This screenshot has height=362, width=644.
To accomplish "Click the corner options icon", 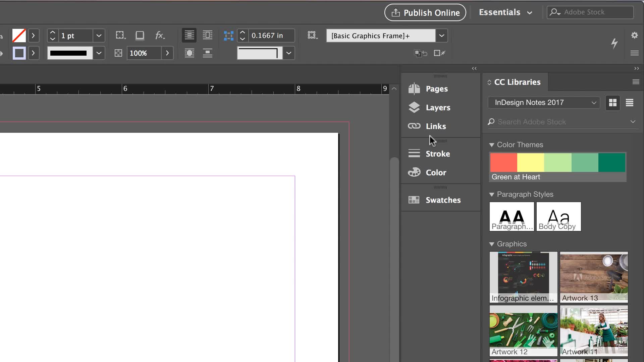I will 120,36.
